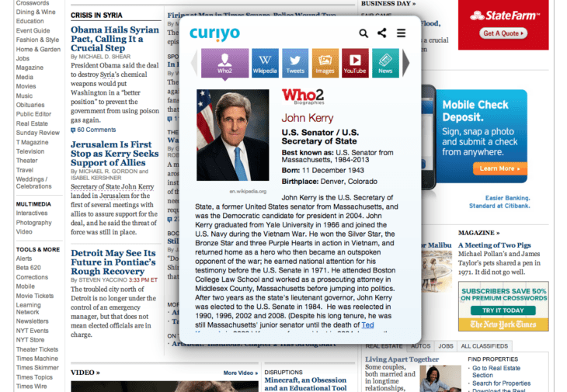Click TRY IT TODAY crosswords button
This screenshot has height=392, width=567.
coord(503,310)
